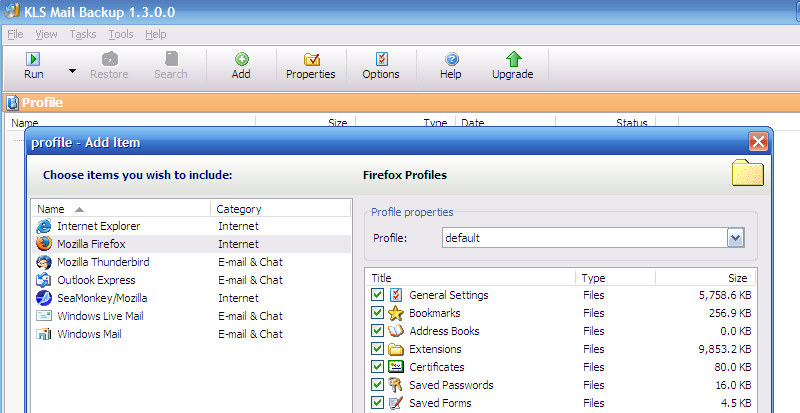The image size is (800, 413).
Task: Sort list by Name column header
Action: 121,209
